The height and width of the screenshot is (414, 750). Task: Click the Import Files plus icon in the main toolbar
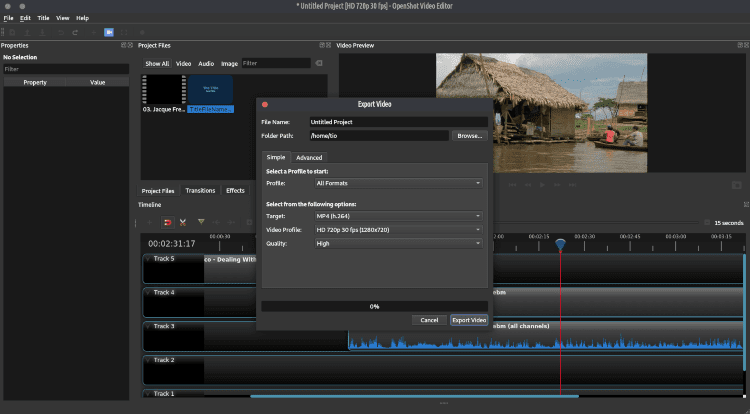(94, 33)
